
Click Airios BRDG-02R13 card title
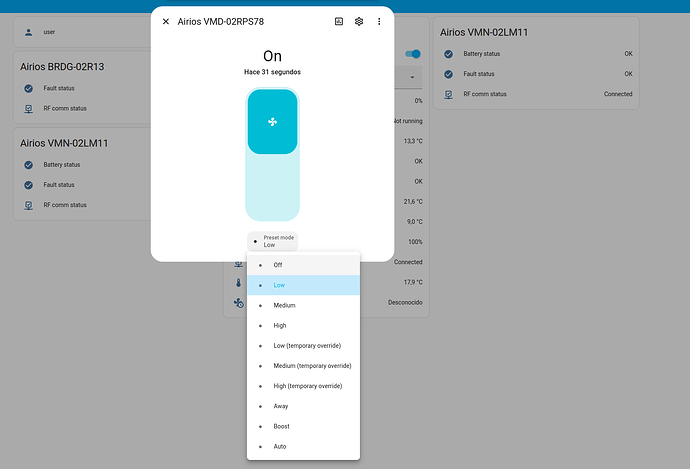62,67
